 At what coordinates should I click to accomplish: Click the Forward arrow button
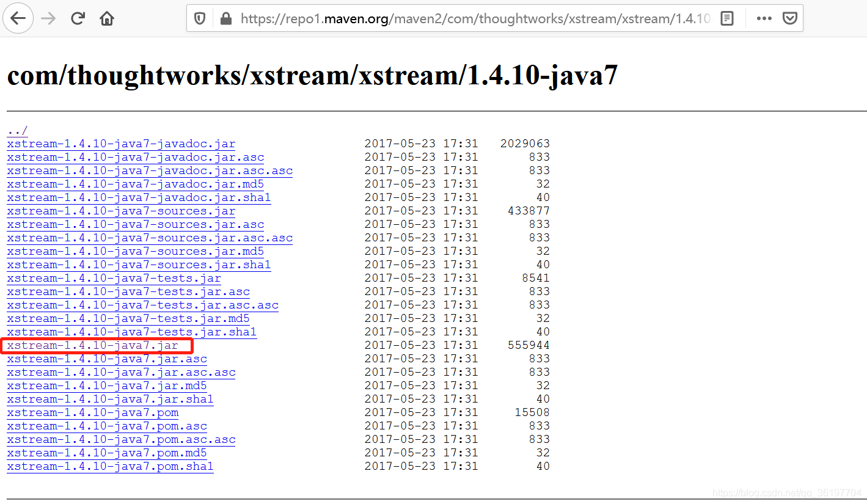(48, 18)
